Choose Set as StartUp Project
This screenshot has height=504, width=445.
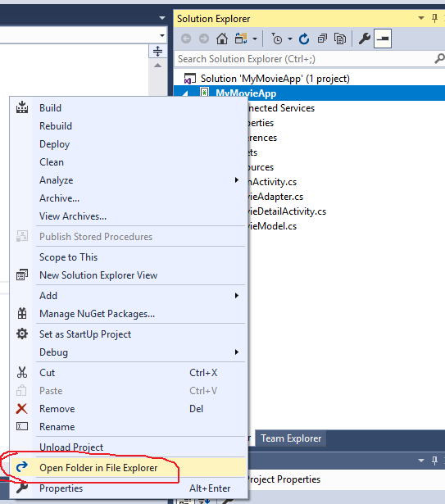(x=129, y=334)
